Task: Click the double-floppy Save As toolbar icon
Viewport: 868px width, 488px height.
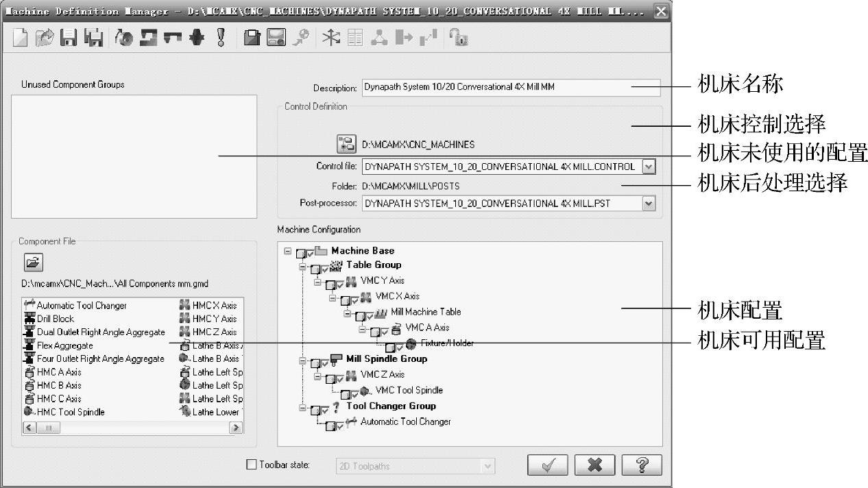Action: [93, 38]
